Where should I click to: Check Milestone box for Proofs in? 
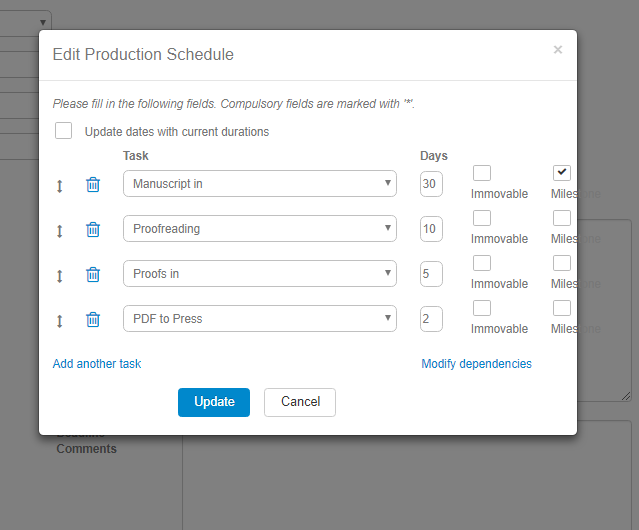(562, 263)
